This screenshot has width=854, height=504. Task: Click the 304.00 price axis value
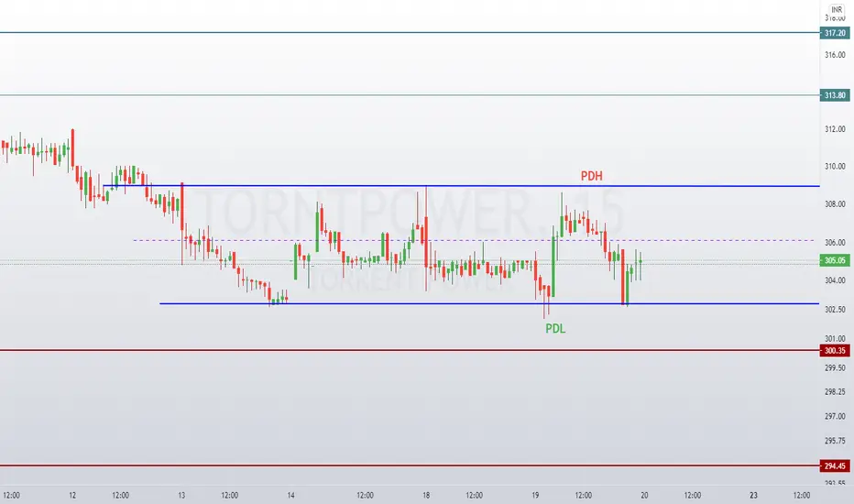coord(835,280)
